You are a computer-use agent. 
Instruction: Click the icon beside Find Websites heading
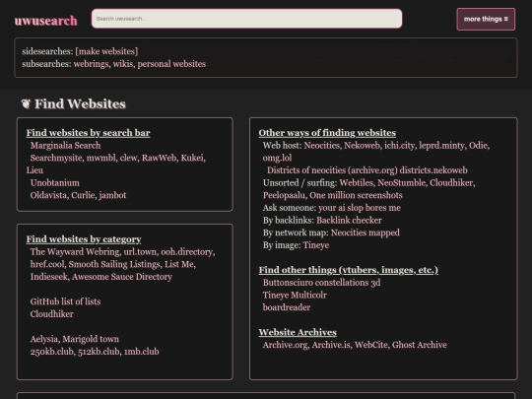pos(26,103)
